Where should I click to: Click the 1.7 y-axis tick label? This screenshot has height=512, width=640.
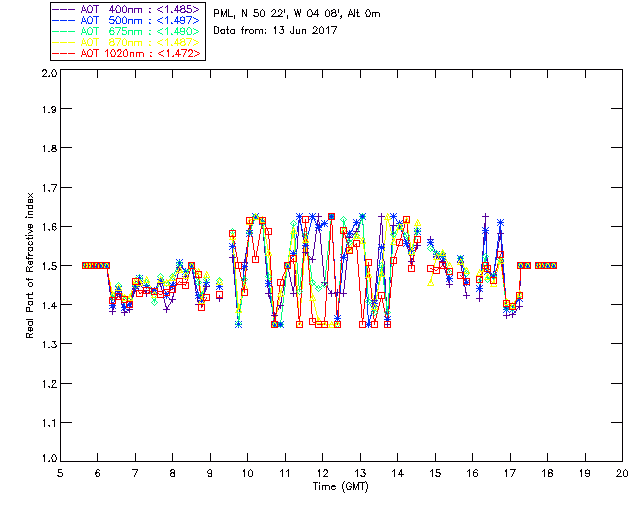click(49, 187)
